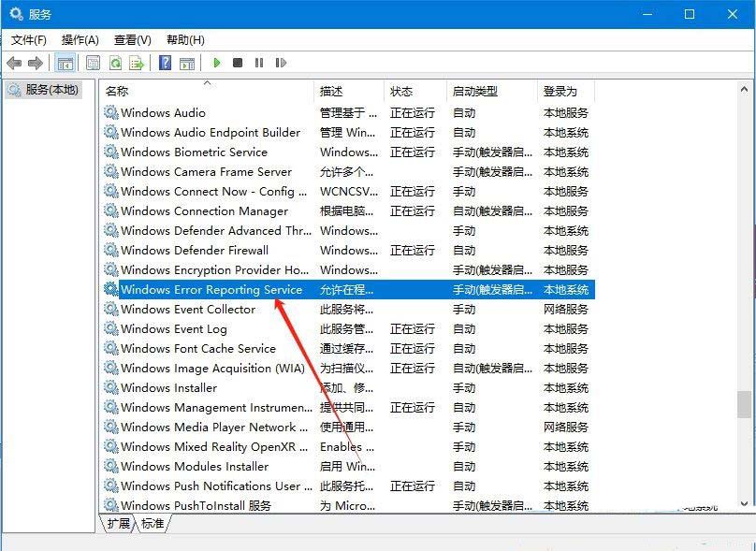Navigate forward with the forward arrow
This screenshot has height=551, width=756.
click(x=37, y=63)
